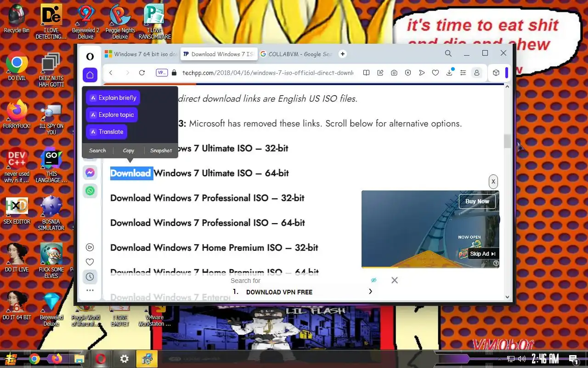Click the video ad progress bar
Image resolution: width=588 pixels, height=368 pixels.
click(430, 267)
